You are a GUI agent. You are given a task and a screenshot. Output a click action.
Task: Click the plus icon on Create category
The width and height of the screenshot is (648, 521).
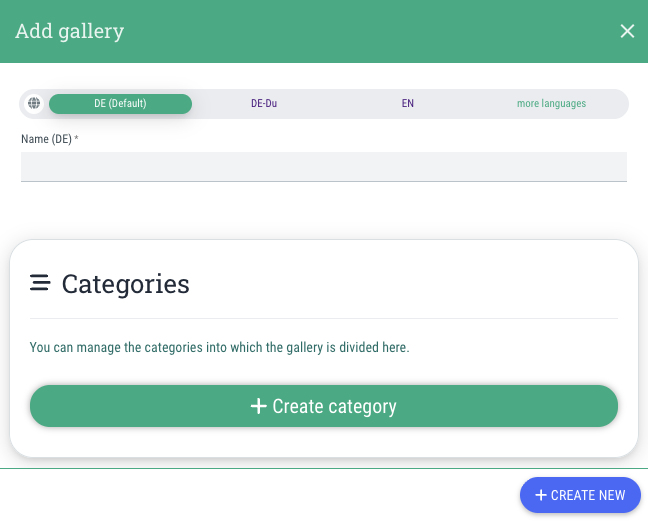[258, 406]
